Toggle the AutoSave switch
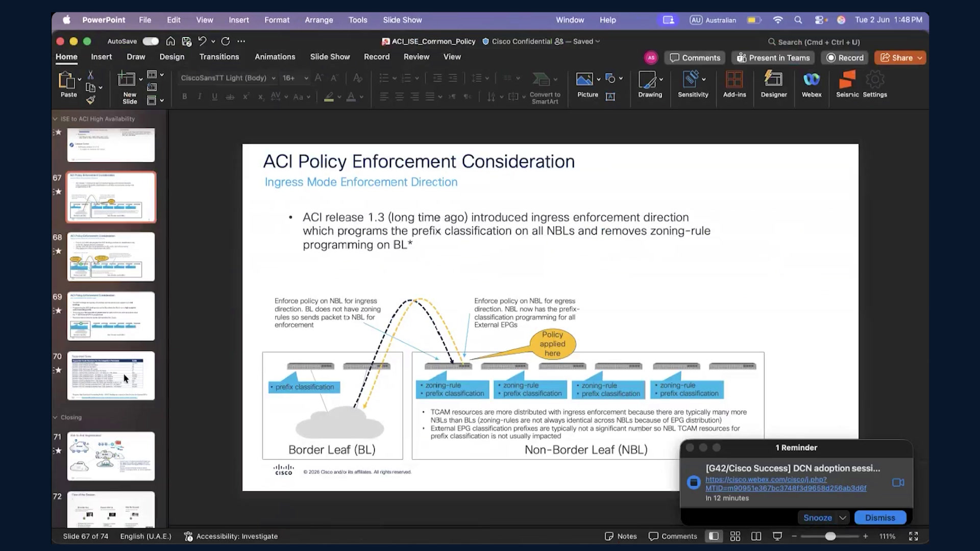The width and height of the screenshot is (980, 551). point(151,41)
